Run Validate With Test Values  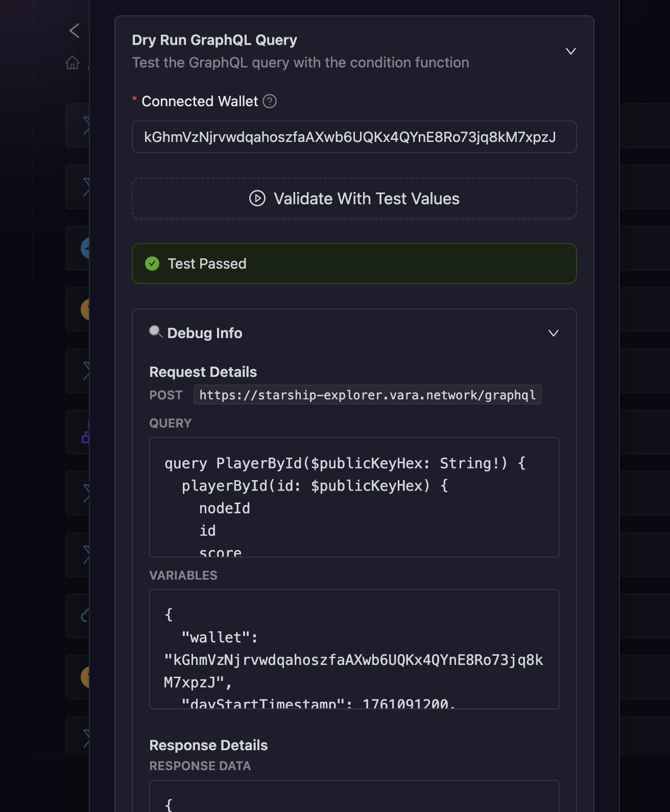point(354,199)
